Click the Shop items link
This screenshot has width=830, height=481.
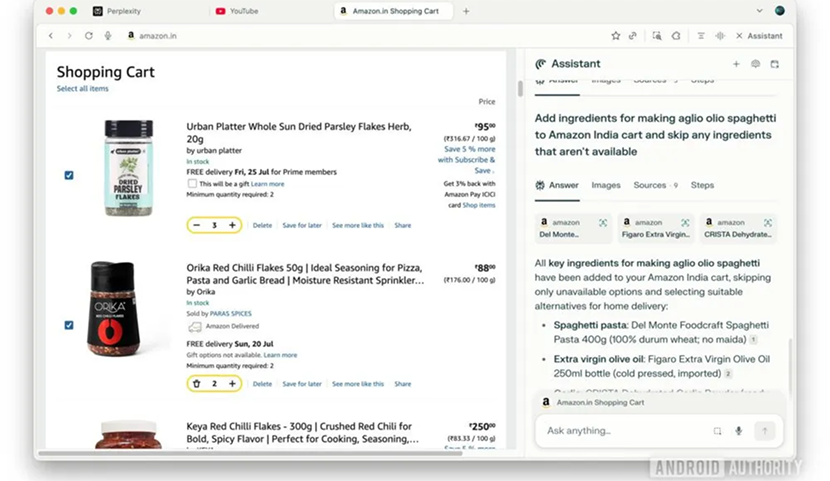coord(479,205)
